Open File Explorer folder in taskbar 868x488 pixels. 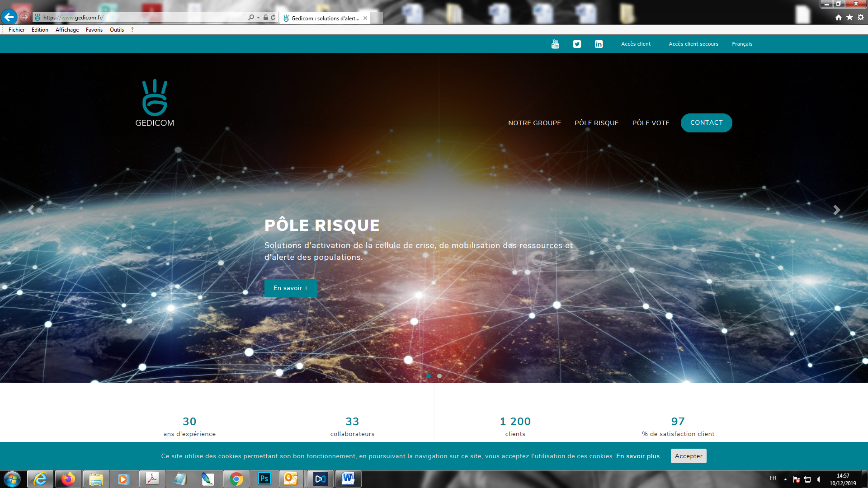pyautogui.click(x=96, y=479)
